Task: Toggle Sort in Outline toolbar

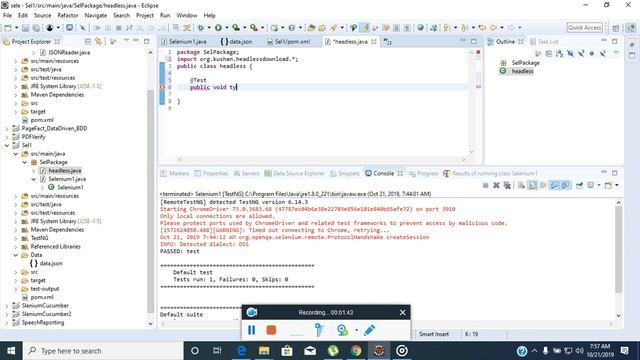Action: [559, 53]
